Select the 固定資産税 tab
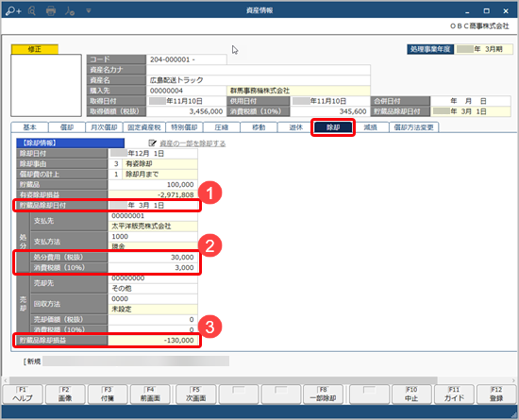 coord(144,127)
